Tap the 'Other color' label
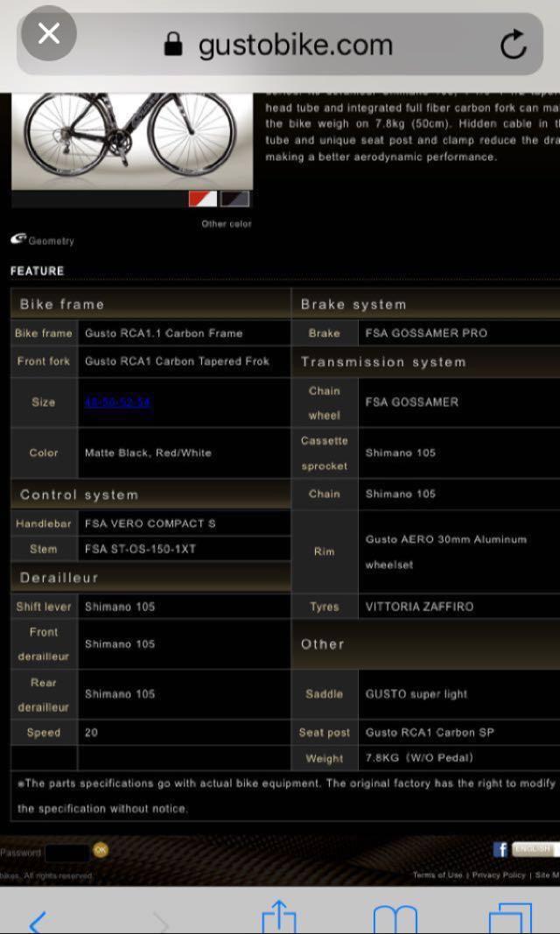The width and height of the screenshot is (560, 934). point(226,224)
